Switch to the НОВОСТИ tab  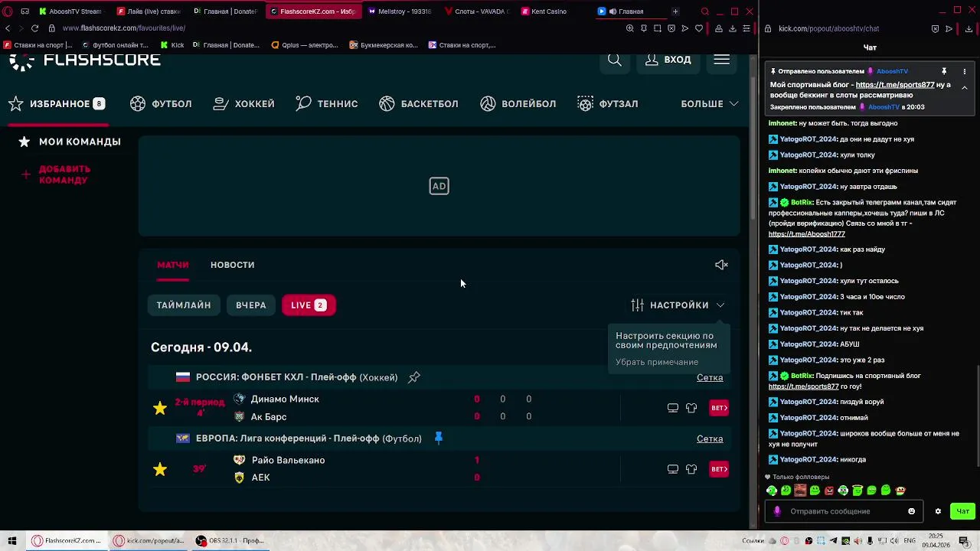[232, 265]
